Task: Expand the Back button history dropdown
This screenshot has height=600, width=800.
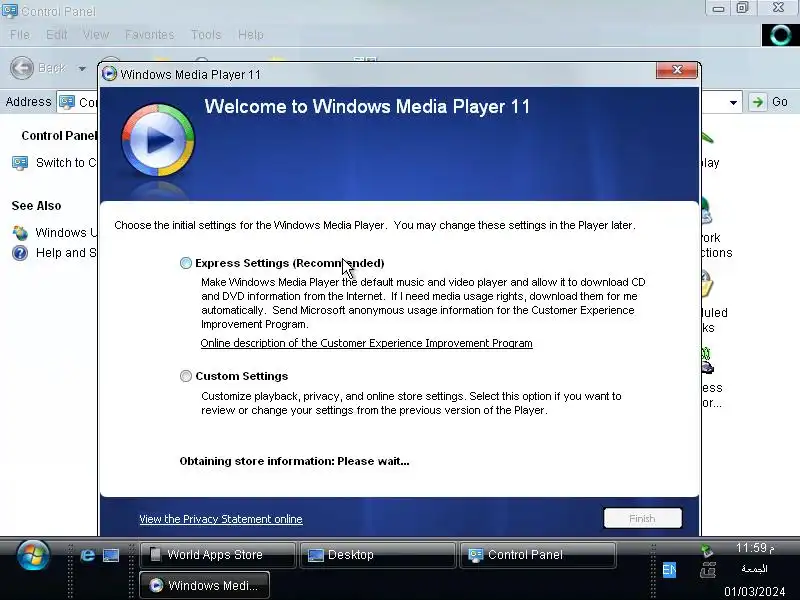Action: pos(82,68)
